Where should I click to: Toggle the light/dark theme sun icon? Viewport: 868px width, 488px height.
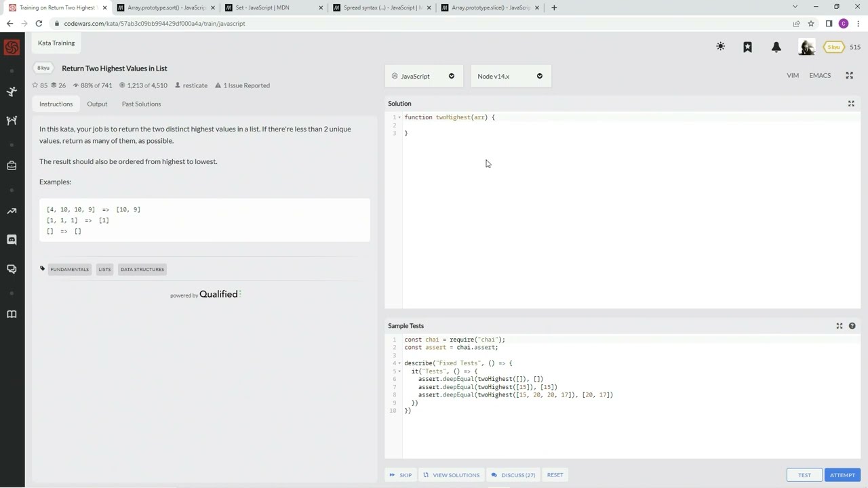point(720,47)
